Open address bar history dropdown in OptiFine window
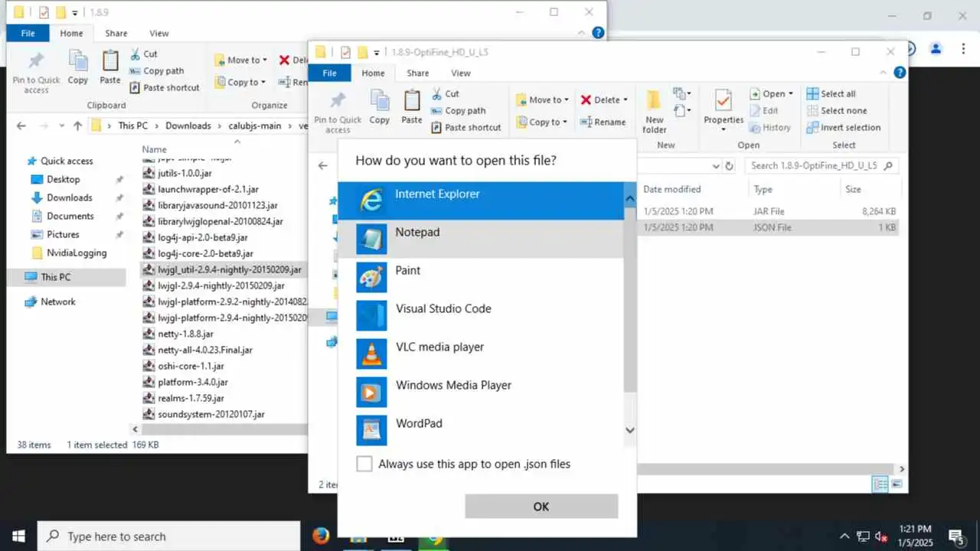The height and width of the screenshot is (551, 980). coord(716,165)
